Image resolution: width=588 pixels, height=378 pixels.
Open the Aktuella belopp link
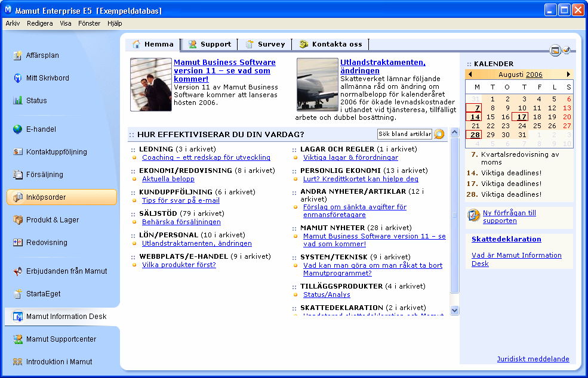[168, 179]
